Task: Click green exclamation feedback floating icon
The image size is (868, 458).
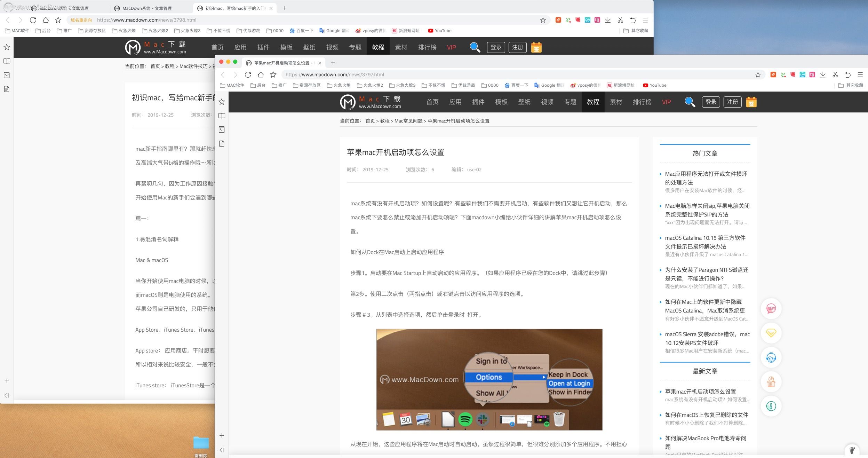Action: pyautogui.click(x=771, y=406)
